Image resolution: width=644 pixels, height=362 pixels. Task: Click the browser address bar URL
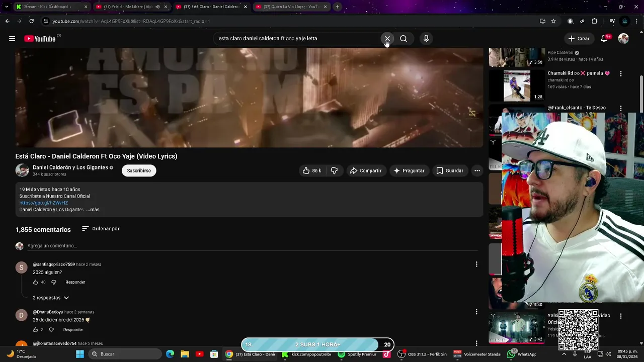pos(131,21)
